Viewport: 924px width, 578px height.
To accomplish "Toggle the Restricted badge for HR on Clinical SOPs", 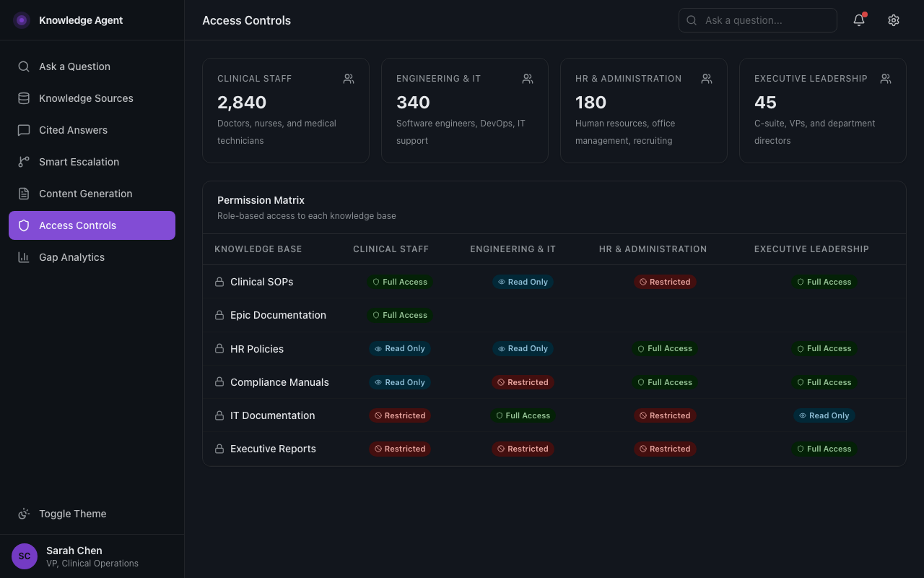I will click(x=665, y=282).
